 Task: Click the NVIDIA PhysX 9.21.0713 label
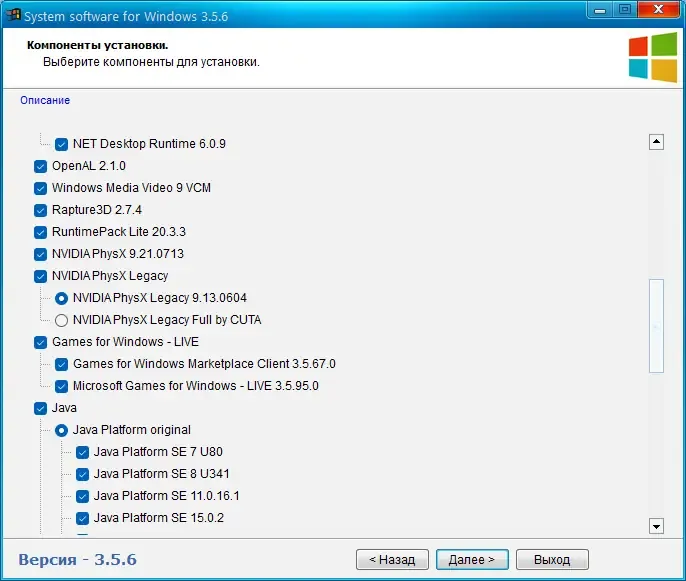point(118,254)
